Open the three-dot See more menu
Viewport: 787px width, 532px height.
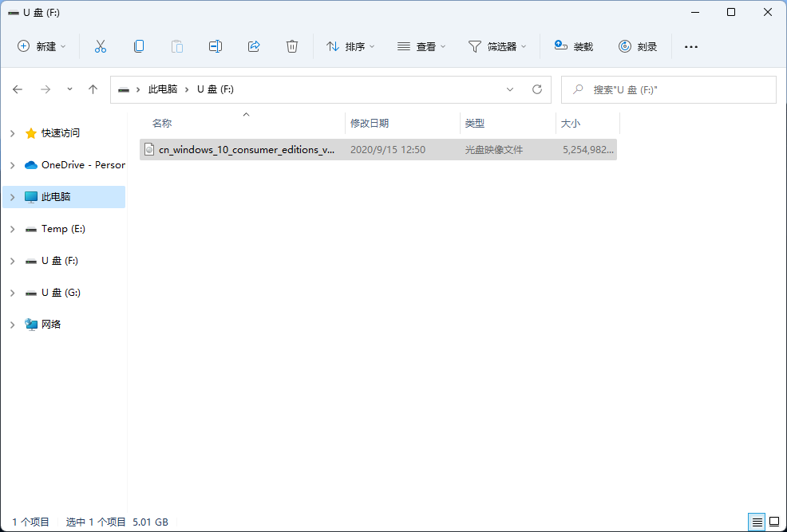691,46
